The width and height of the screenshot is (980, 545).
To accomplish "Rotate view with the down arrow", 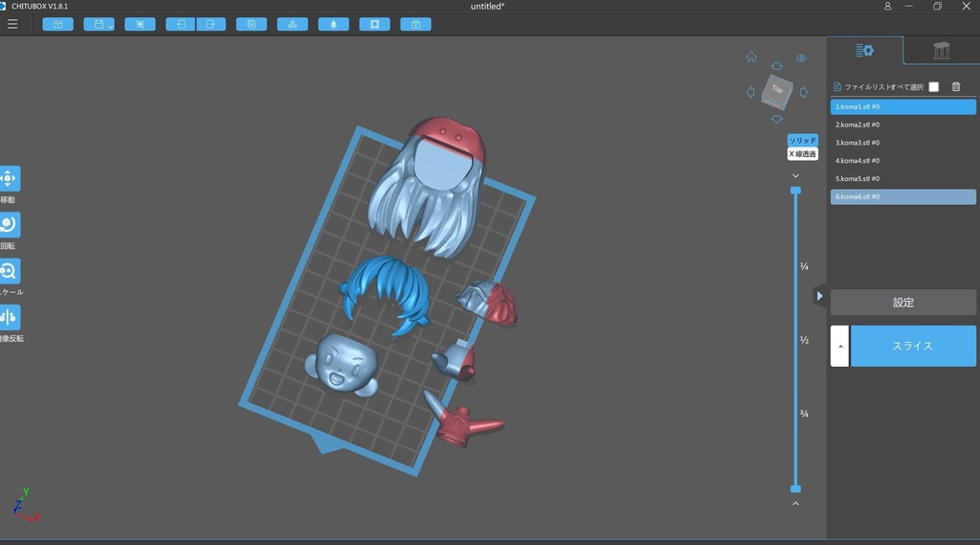I will coord(777,119).
